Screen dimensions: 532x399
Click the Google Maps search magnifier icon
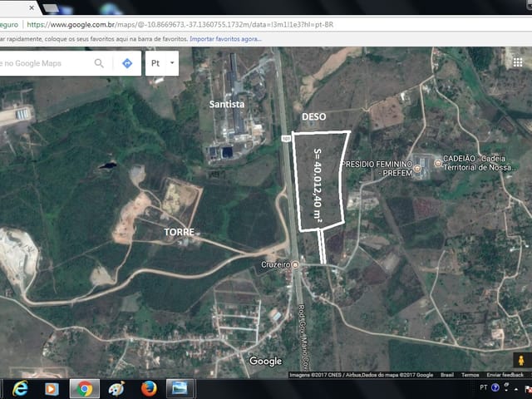99,63
